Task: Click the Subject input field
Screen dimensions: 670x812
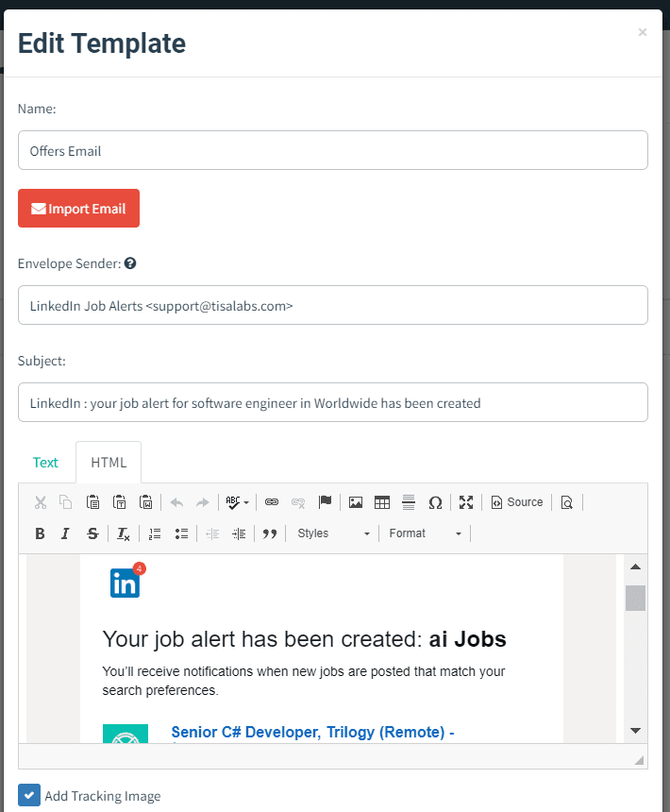Action: coord(333,402)
